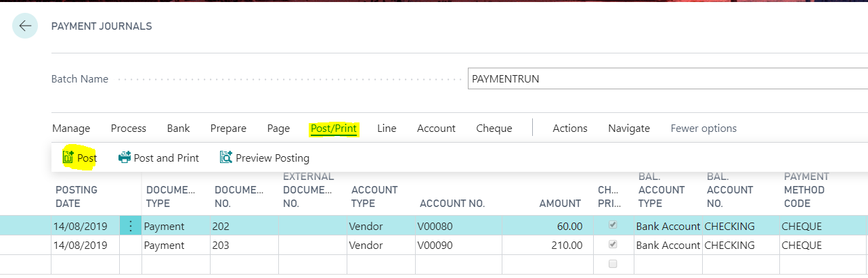Click the Batch Name PAYMENTRUN field
Viewport: 868px width, 278px height.
pyautogui.click(x=667, y=79)
